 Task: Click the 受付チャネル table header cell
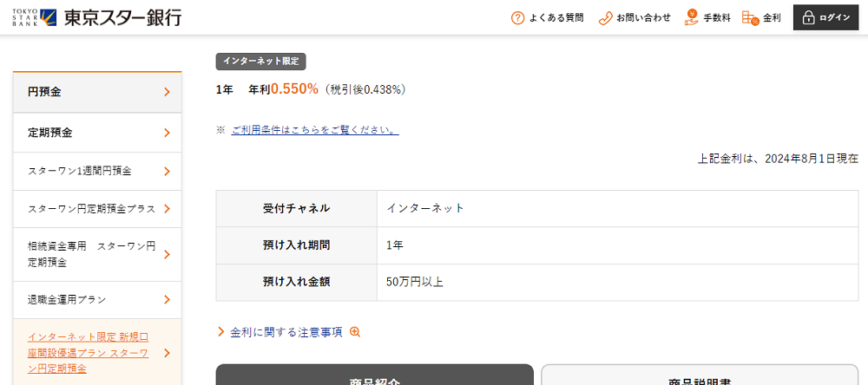(297, 208)
